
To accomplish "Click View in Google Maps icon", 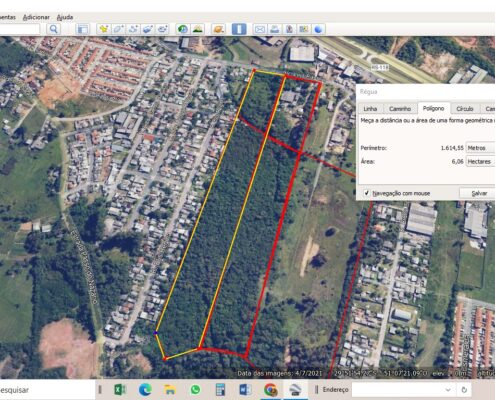I will (304, 29).
